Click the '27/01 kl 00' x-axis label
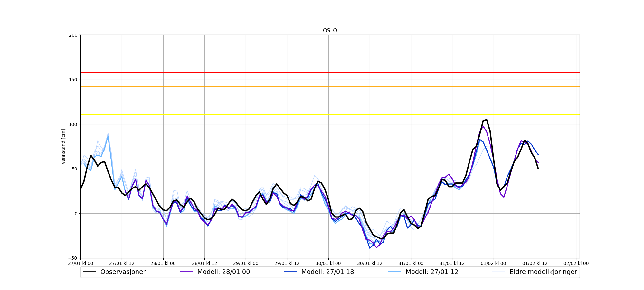644x290 pixels. (80, 263)
